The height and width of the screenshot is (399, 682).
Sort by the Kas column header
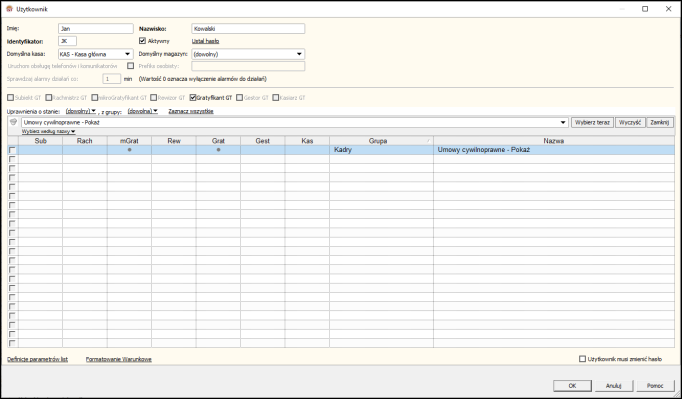tap(307, 141)
